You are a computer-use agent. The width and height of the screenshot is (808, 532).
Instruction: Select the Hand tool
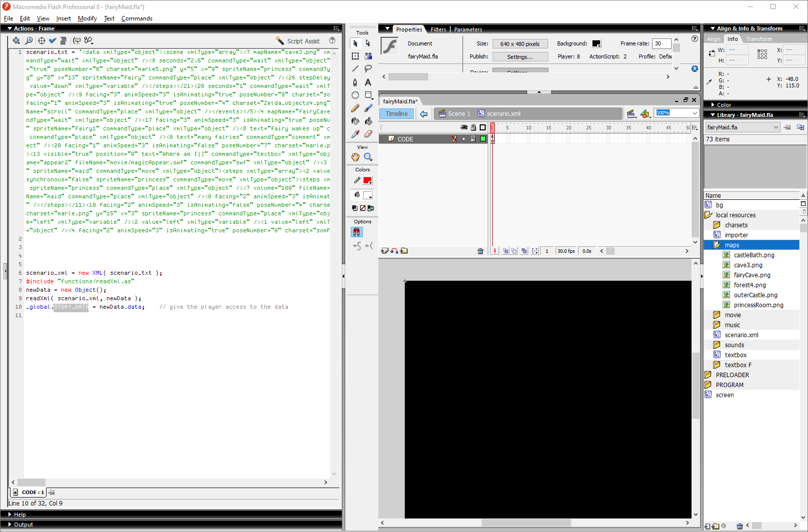click(x=355, y=157)
